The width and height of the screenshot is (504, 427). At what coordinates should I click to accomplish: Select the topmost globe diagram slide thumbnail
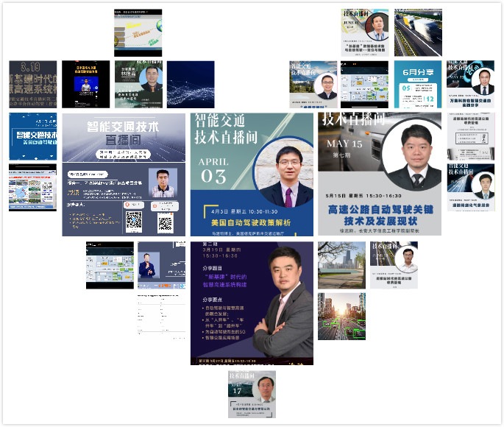pyautogui.click(x=138, y=33)
